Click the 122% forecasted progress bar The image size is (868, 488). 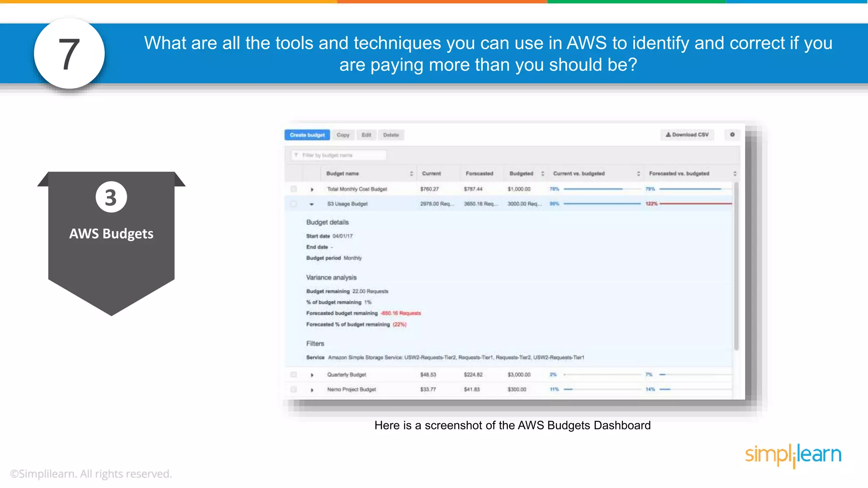click(696, 204)
